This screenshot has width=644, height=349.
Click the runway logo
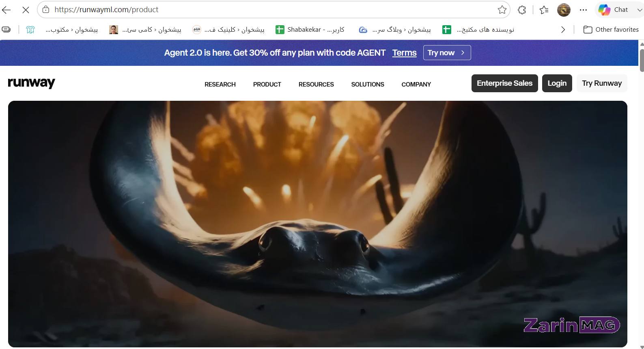(x=31, y=83)
